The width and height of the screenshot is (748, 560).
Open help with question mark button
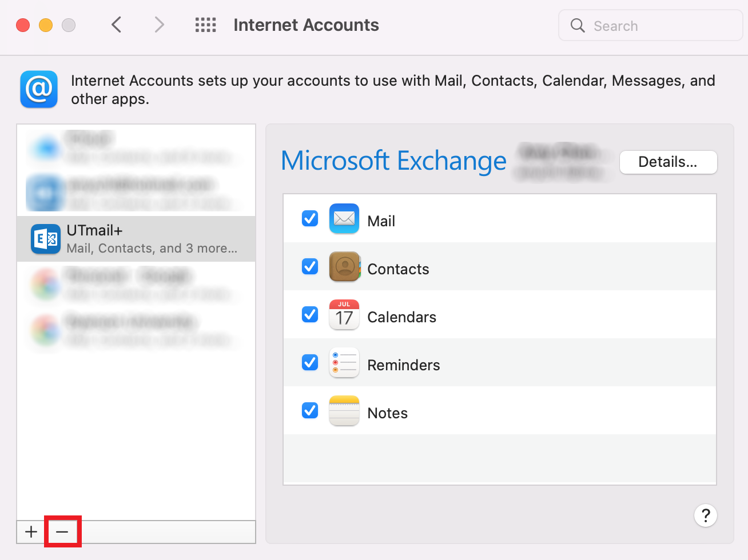[x=706, y=515]
